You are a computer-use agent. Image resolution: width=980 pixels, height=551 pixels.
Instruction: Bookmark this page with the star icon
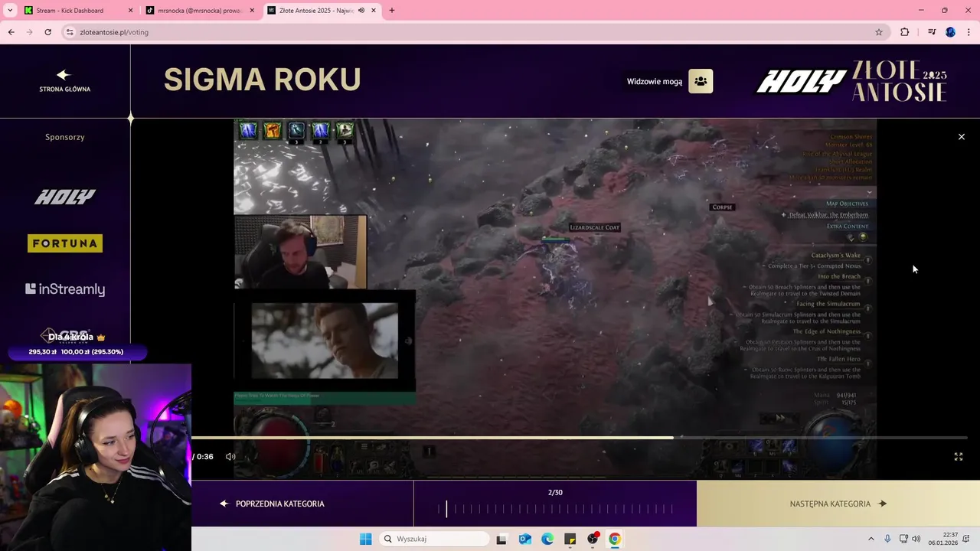tap(879, 32)
